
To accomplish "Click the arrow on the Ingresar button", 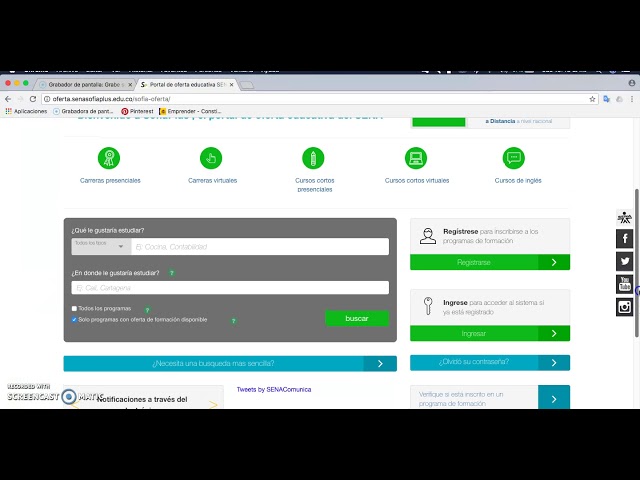I will 554,333.
